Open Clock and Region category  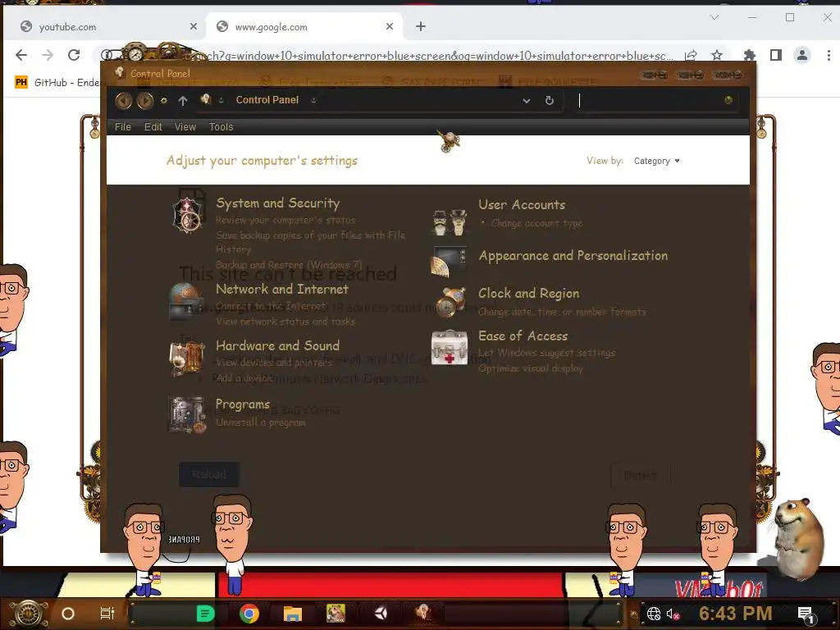point(529,293)
